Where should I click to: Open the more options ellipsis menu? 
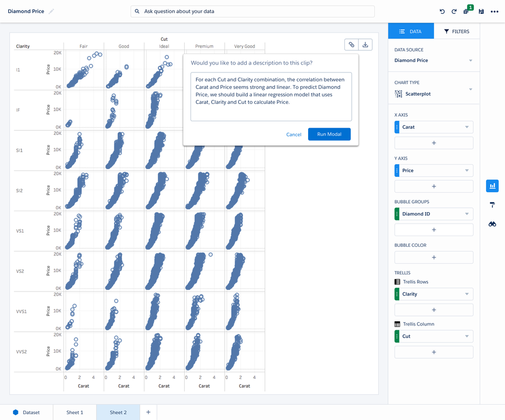495,12
